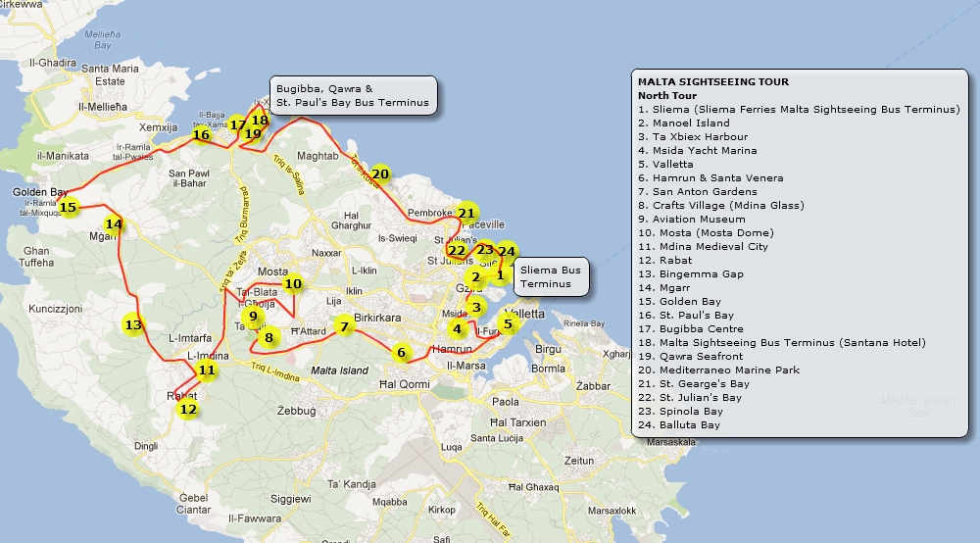Click the Żebbuġ town label
Screen dimensions: 980x543
(296, 411)
